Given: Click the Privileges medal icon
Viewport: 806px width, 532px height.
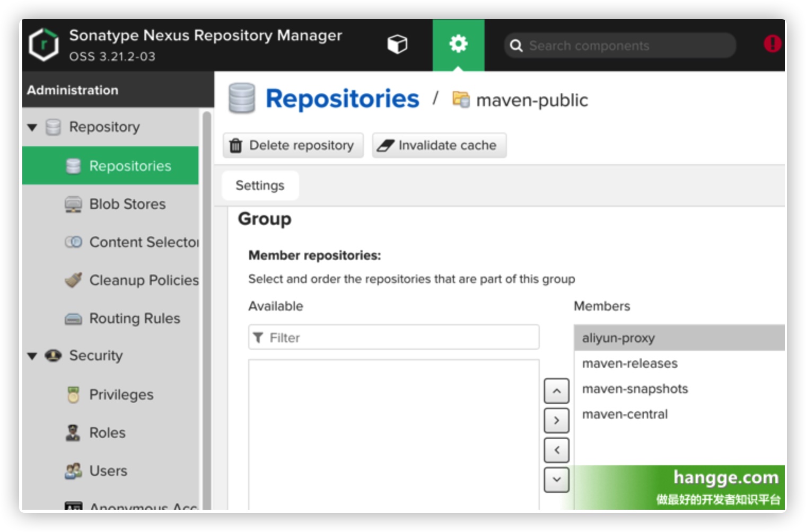Looking at the screenshot, I should 73,395.
